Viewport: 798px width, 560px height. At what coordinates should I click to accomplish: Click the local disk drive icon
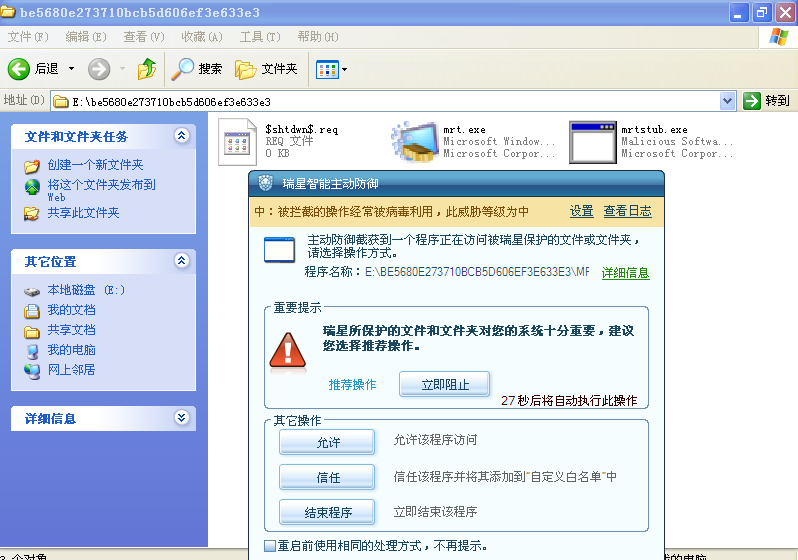click(32, 292)
